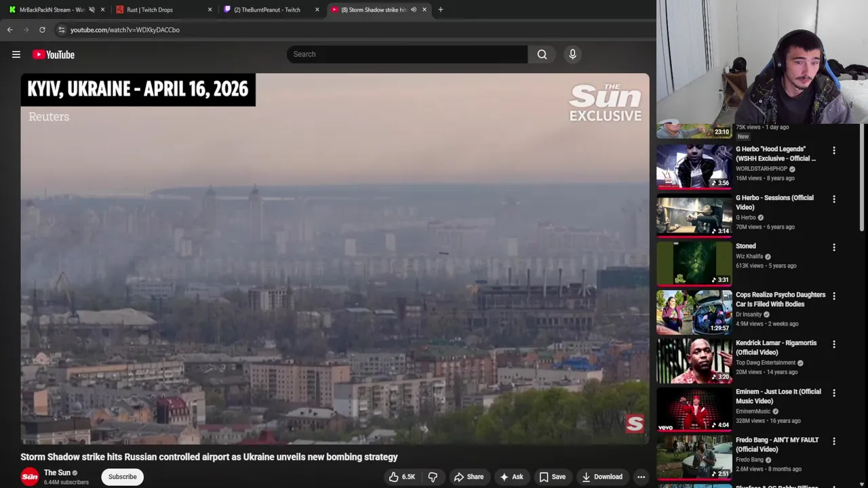Viewport: 868px width, 488px height.
Task: Click the '6.44M subscribers' text
Action: pos(66,483)
